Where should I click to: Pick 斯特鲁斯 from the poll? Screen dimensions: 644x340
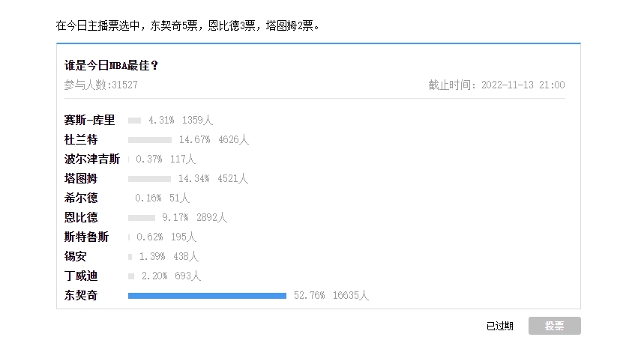pyautogui.click(x=87, y=237)
